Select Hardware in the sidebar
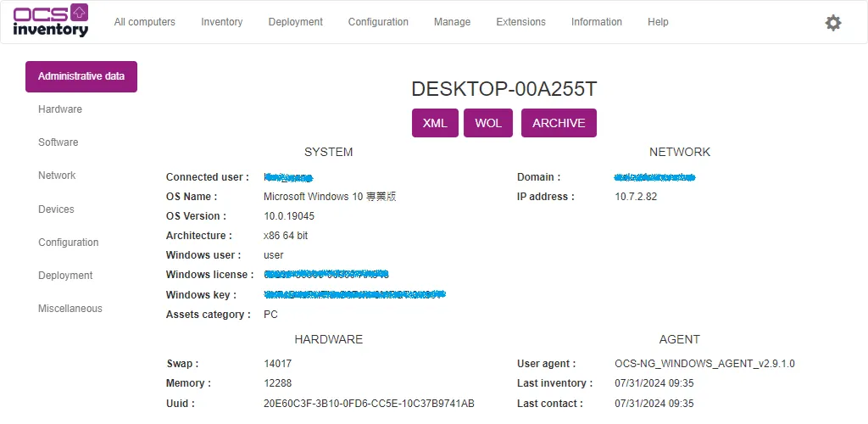868x424 pixels. (60, 109)
